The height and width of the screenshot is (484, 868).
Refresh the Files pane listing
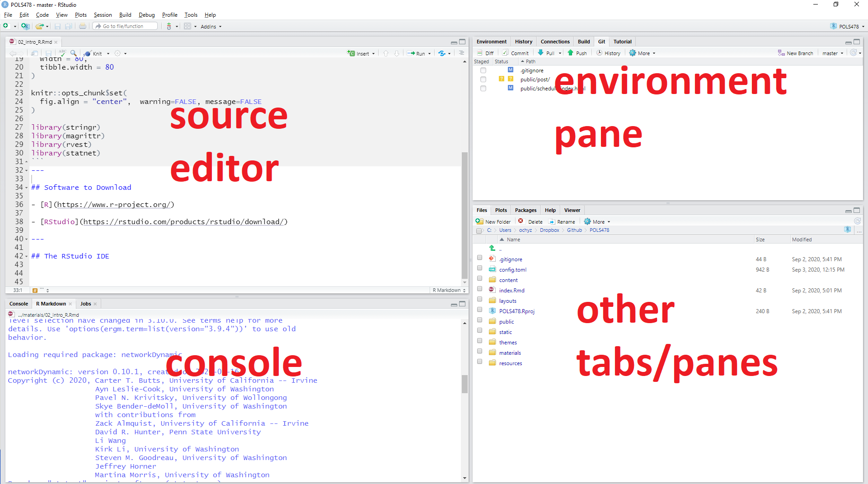tap(857, 221)
